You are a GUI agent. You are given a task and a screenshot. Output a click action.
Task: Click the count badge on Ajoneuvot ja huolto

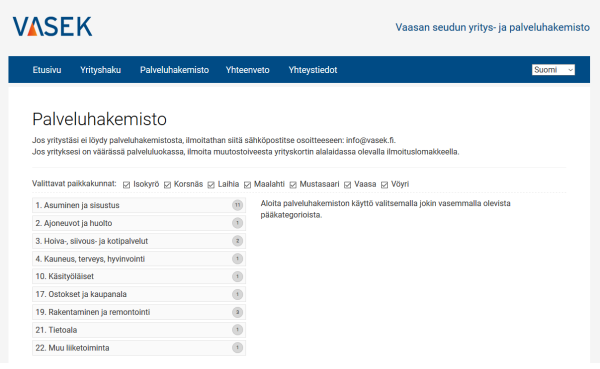(x=238, y=223)
